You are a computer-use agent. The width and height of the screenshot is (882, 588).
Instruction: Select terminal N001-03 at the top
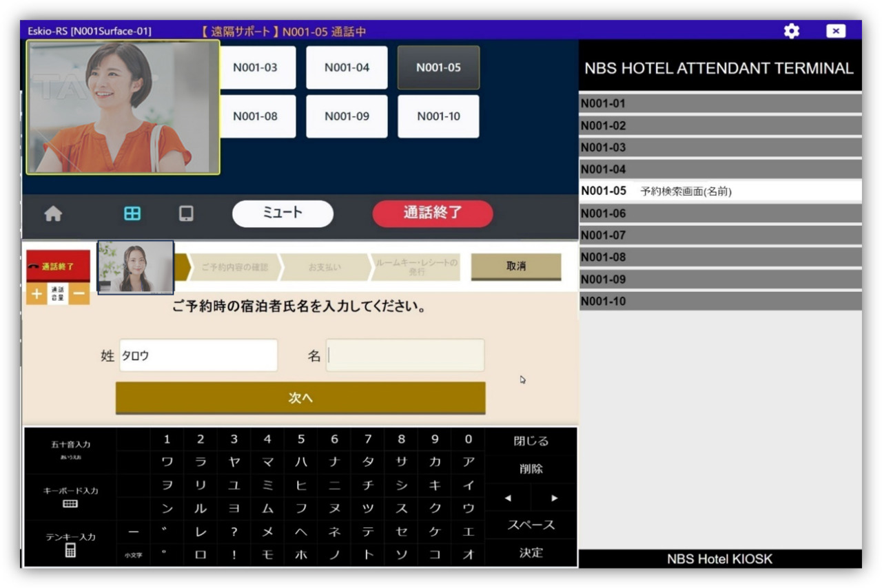pos(256,67)
